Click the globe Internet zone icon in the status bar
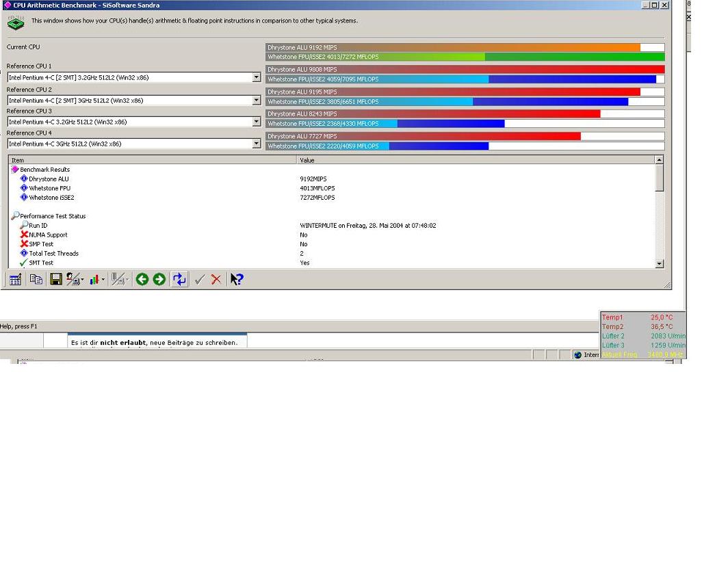728x576 pixels. pyautogui.click(x=578, y=355)
